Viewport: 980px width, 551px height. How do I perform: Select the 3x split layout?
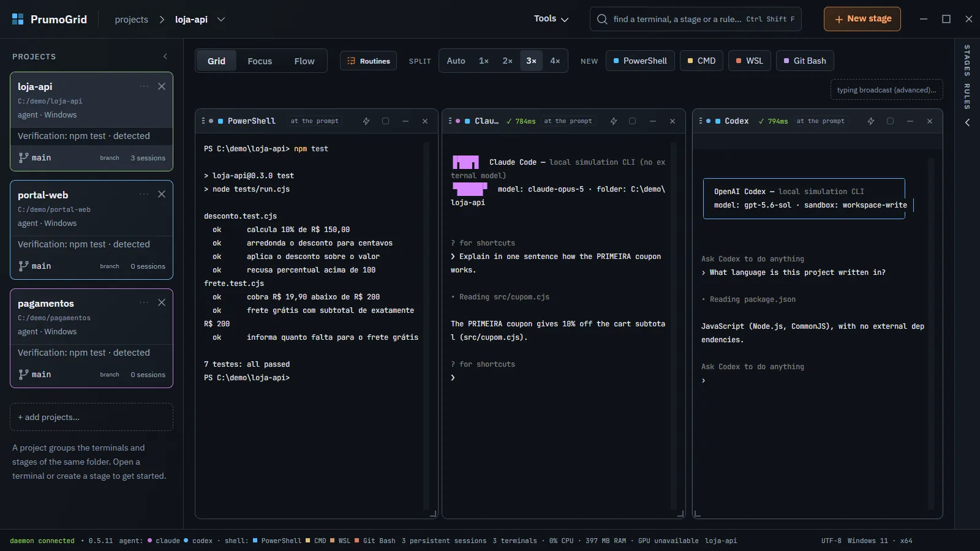[x=532, y=61]
